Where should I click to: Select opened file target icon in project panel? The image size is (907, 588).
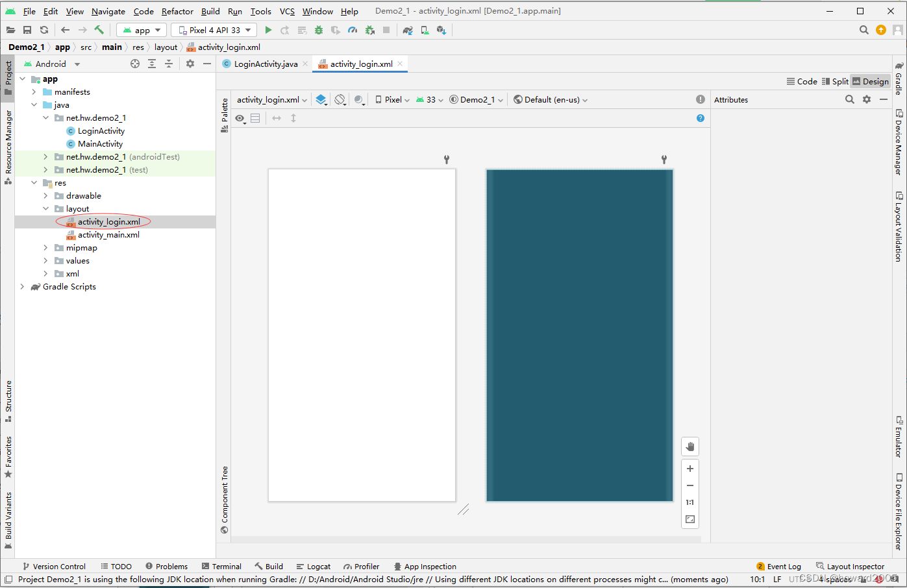coord(135,64)
